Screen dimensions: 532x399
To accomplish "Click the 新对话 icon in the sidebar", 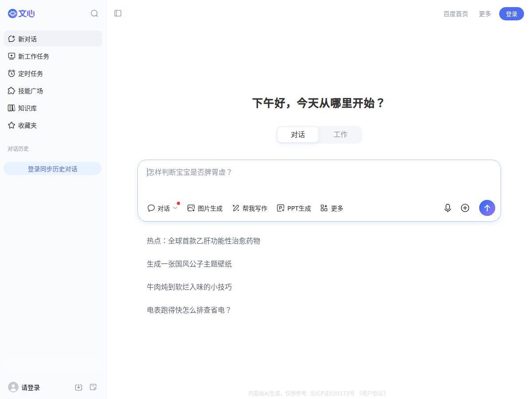I will pyautogui.click(x=12, y=39).
